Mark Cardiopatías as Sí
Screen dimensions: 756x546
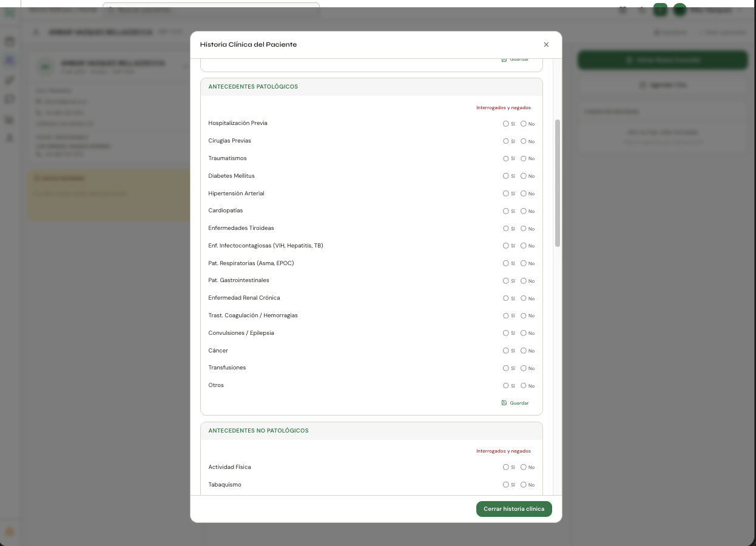[505, 211]
